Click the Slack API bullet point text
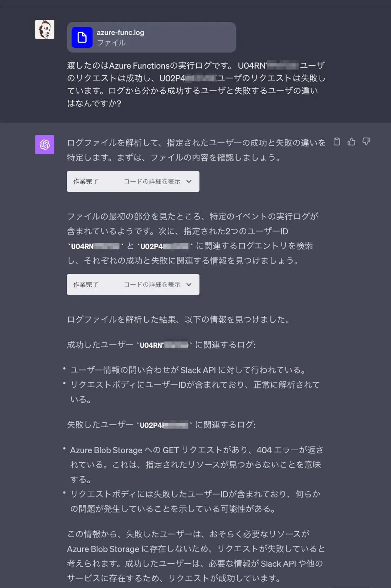 pos(188,370)
